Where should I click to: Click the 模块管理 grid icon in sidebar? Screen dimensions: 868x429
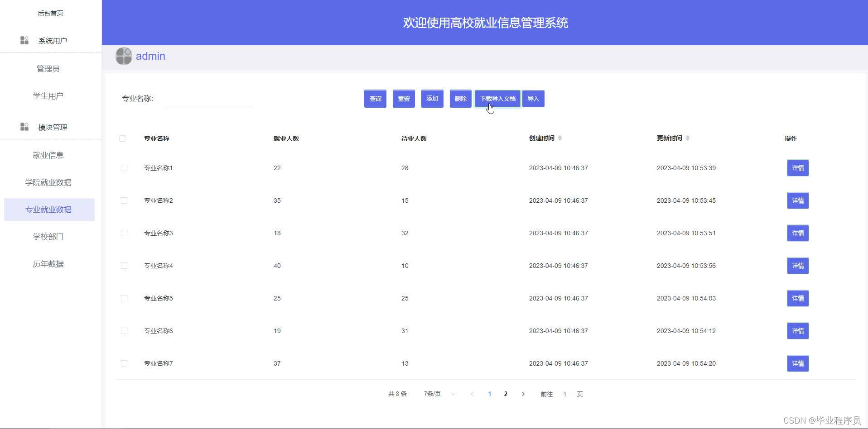pyautogui.click(x=24, y=127)
